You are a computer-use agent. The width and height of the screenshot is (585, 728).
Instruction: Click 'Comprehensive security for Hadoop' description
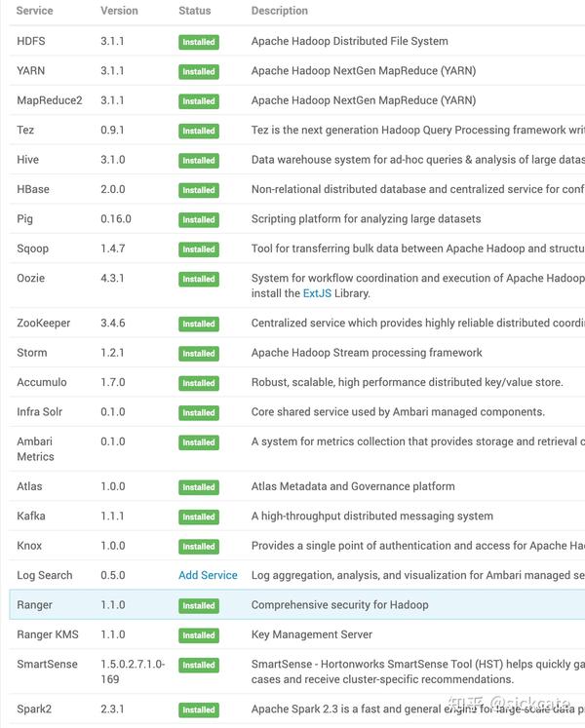(340, 605)
